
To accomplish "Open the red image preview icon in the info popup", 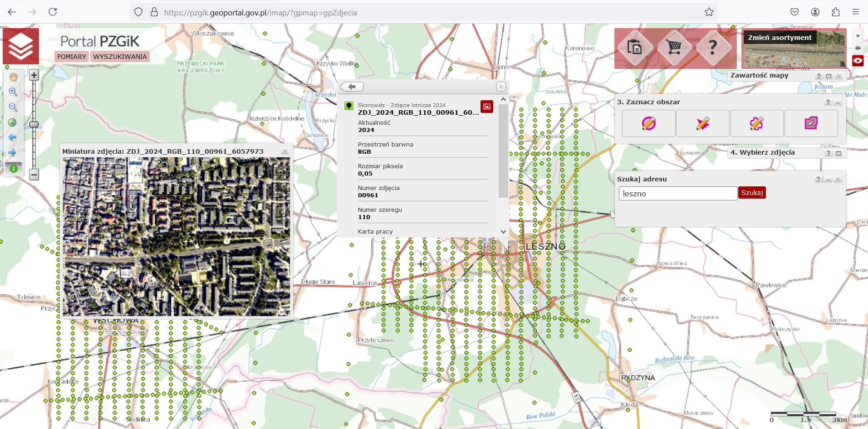I will (x=486, y=107).
